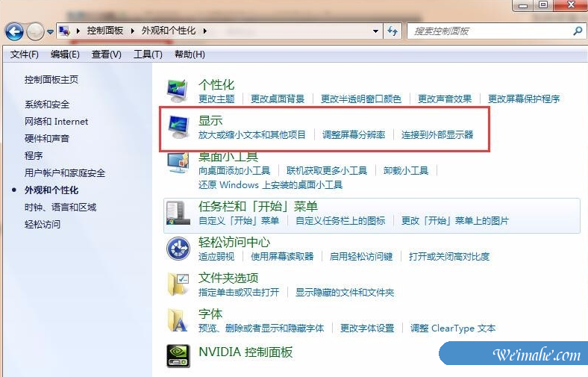Click the 显示 monitor icon
588x377 pixels.
[178, 127]
